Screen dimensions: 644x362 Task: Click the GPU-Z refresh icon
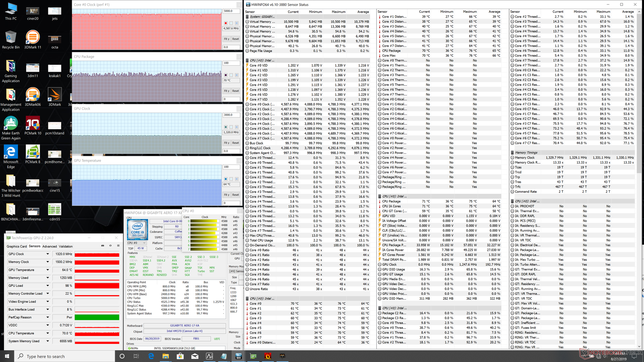pos(110,246)
